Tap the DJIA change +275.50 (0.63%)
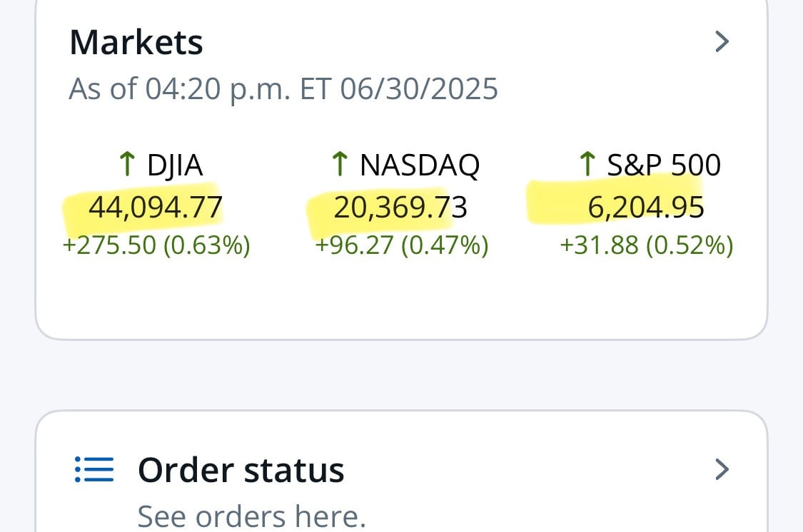803x532 pixels. click(x=156, y=245)
